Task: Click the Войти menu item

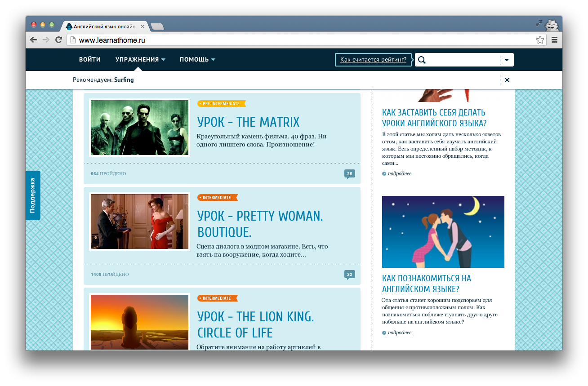Action: pyautogui.click(x=90, y=60)
